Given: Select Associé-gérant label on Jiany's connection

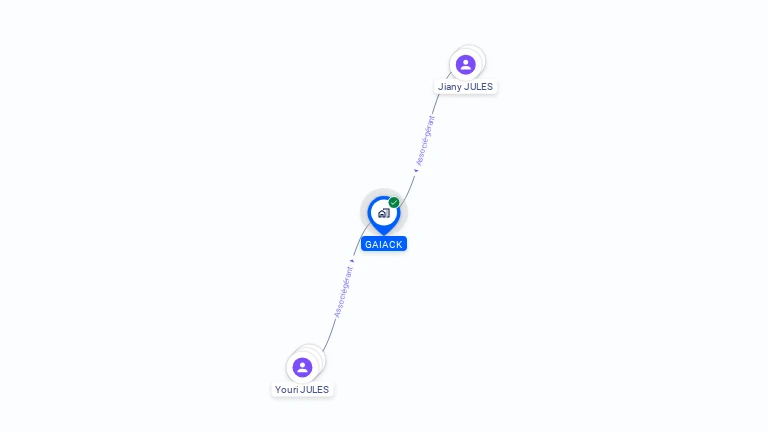Looking at the screenshot, I should pos(425,141).
